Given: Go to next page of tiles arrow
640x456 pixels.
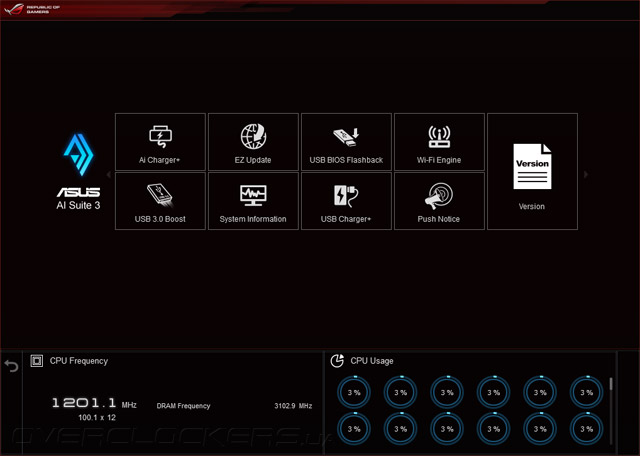Looking at the screenshot, I should coord(586,174).
